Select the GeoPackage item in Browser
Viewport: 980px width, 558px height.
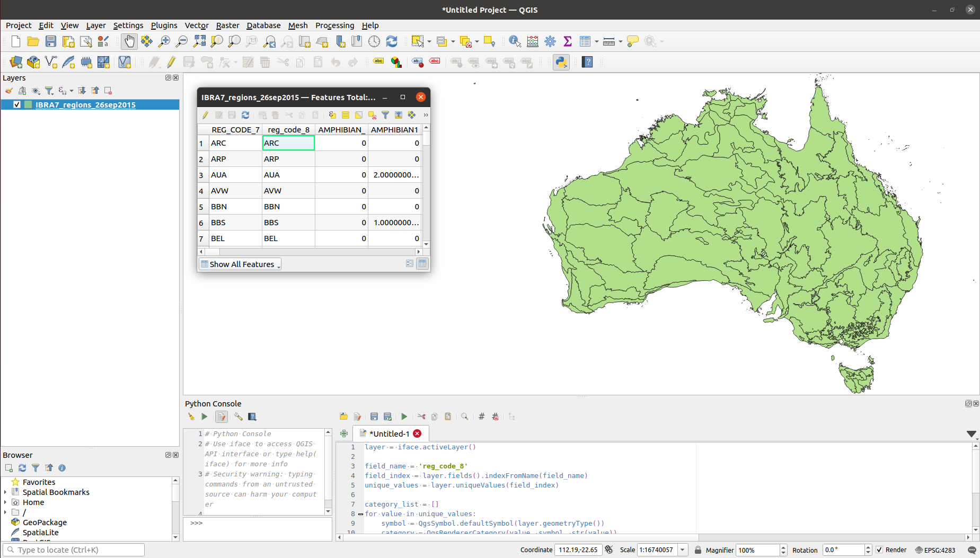[x=45, y=522]
